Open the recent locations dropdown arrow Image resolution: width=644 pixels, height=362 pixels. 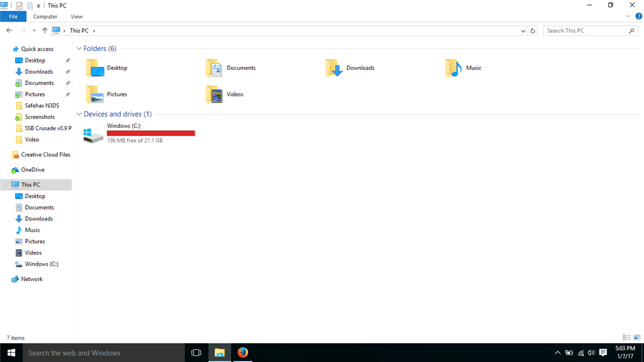pyautogui.click(x=34, y=30)
